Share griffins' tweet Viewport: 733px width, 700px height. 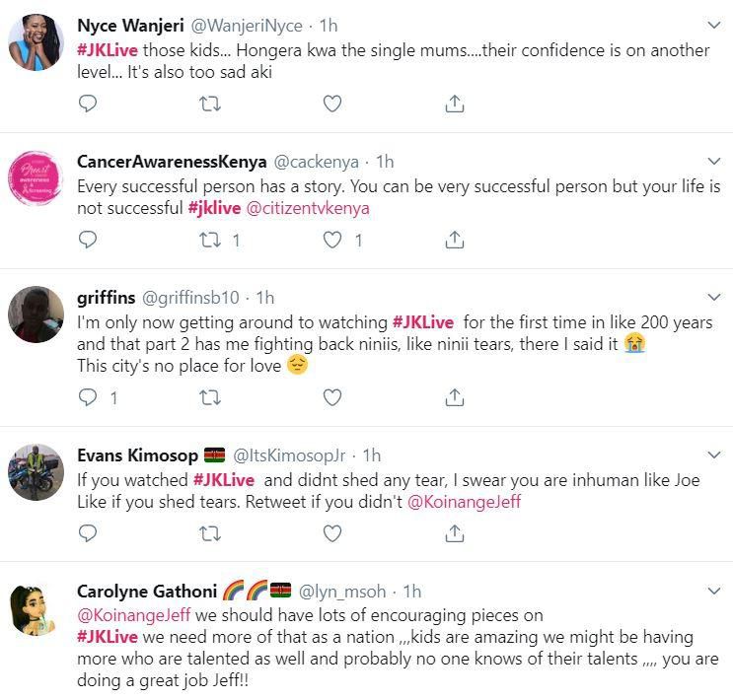click(454, 396)
